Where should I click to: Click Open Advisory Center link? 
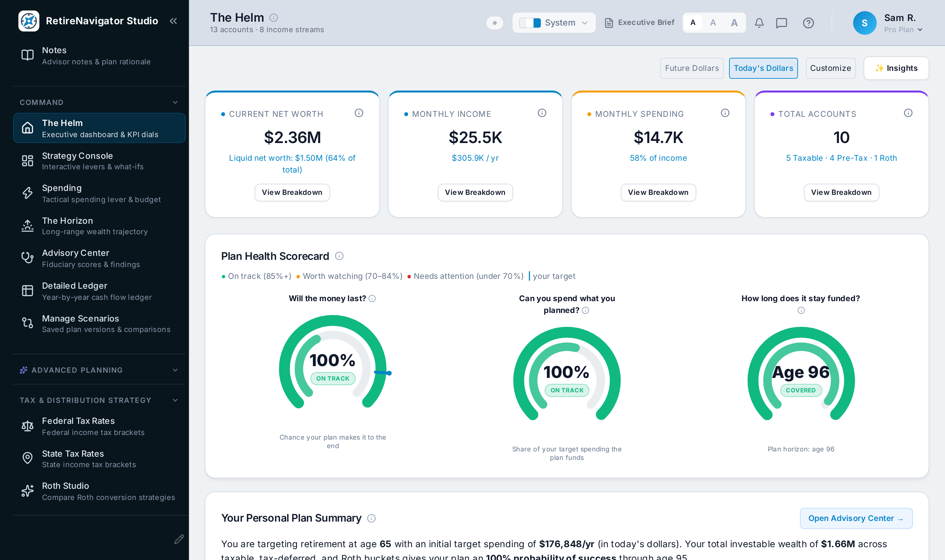pyautogui.click(x=856, y=518)
